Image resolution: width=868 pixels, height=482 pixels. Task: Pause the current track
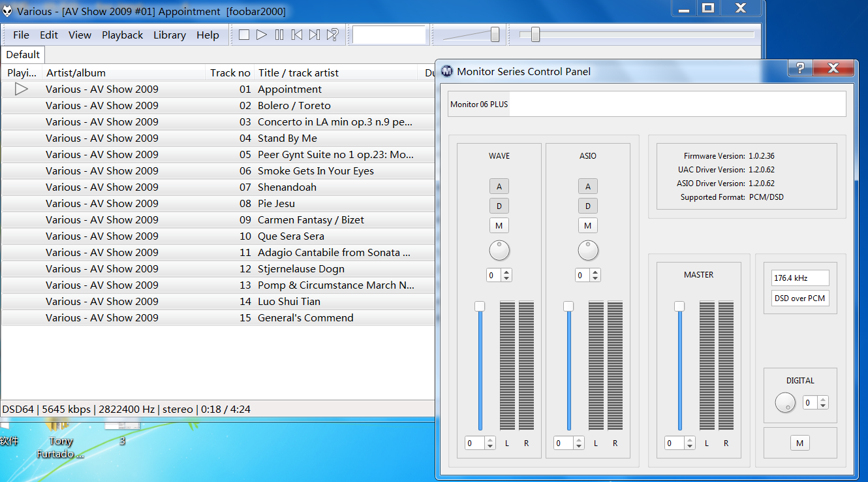click(279, 35)
